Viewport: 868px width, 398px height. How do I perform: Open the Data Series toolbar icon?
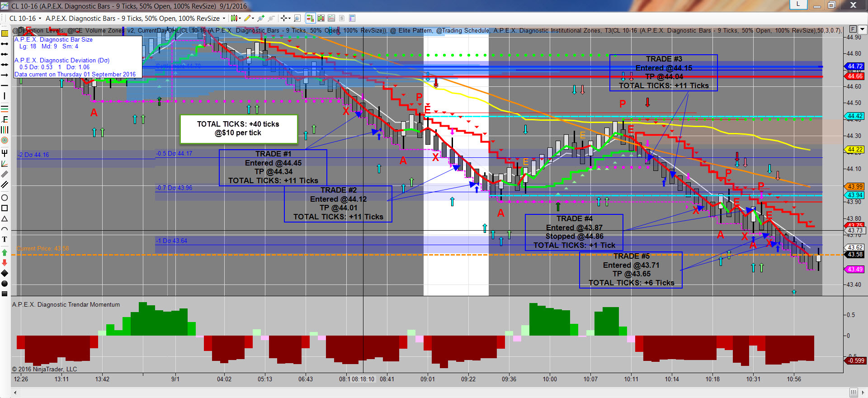pyautogui.click(x=321, y=18)
